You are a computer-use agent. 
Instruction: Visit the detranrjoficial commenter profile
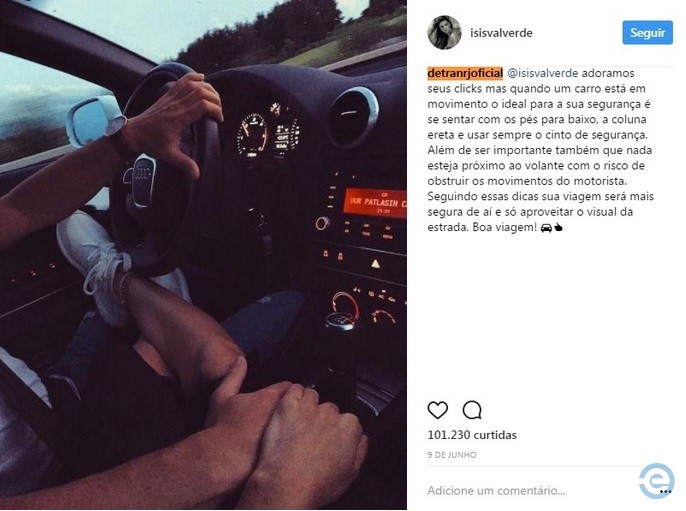click(465, 73)
